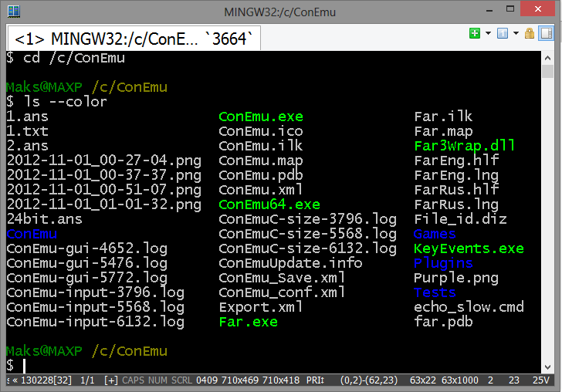Screen dimensions: 562x392
Task: Close the ConEmu window
Action: pyautogui.click(x=537, y=9)
